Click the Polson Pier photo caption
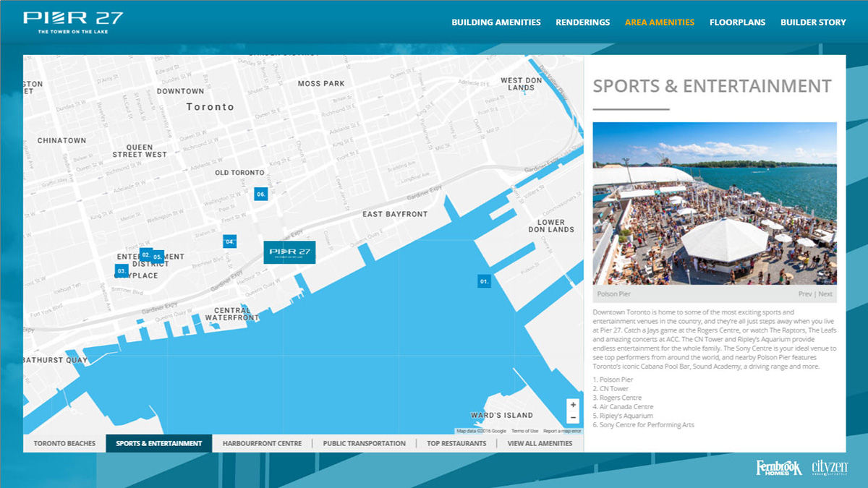 click(614, 294)
